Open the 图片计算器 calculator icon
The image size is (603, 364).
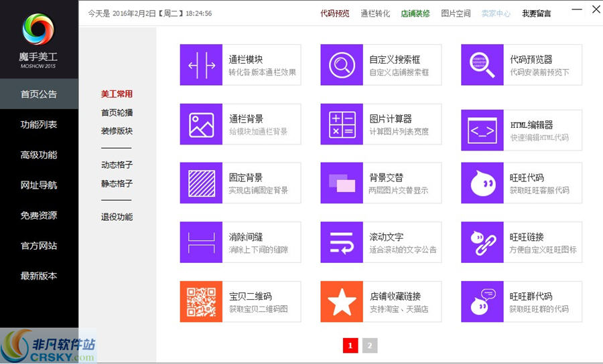pos(342,124)
